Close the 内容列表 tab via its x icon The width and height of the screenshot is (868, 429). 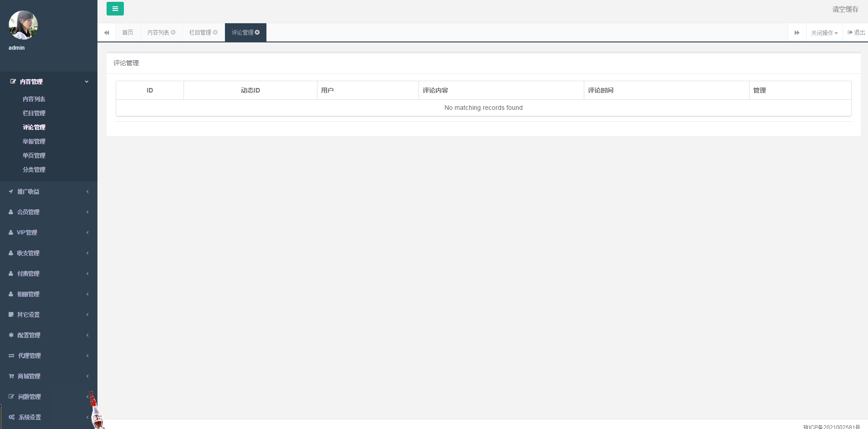click(173, 32)
